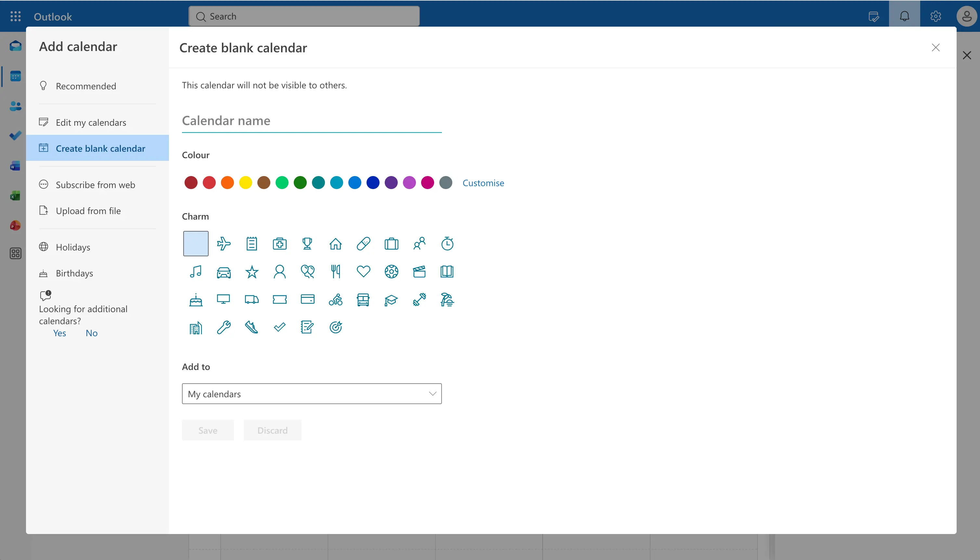
Task: Pick the orange colour swatch
Action: point(227,183)
